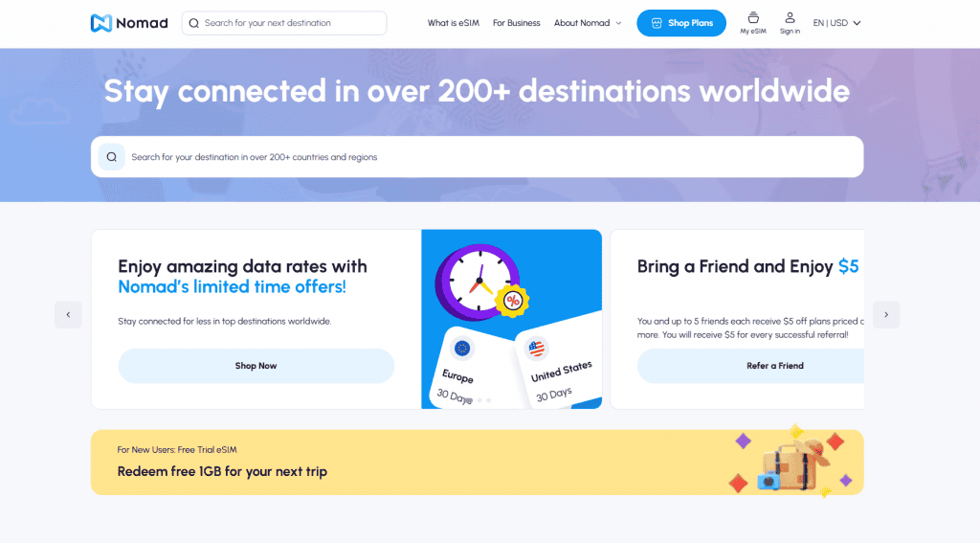Open My eSIM icon
This screenshot has width=980, height=543.
(x=752, y=18)
